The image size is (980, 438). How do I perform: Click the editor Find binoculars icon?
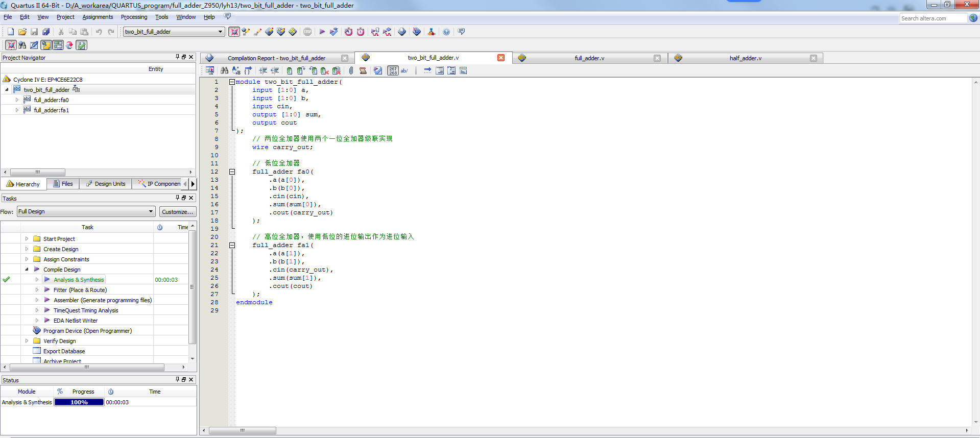point(224,70)
